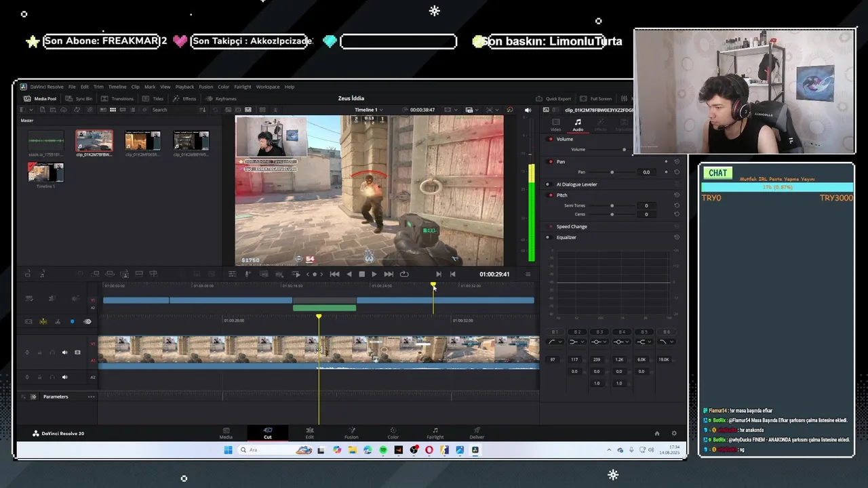Open the Keyframes panel
This screenshot has width=868, height=488.
221,98
